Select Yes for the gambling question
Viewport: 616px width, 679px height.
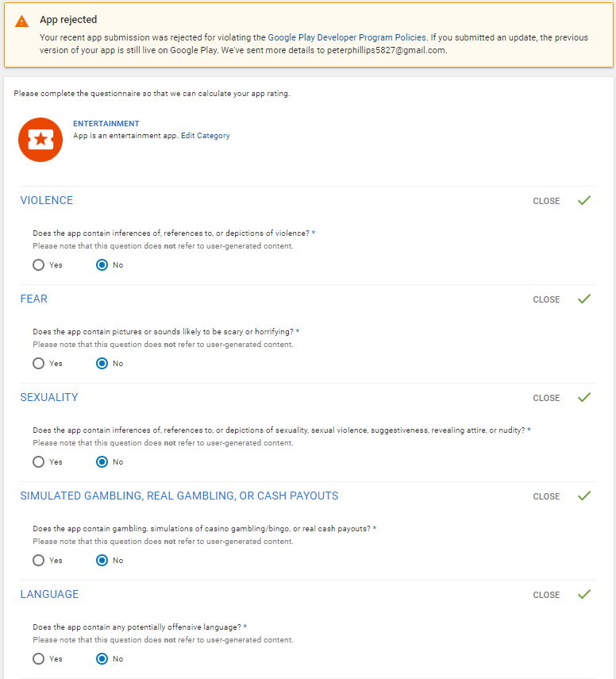pos(39,561)
